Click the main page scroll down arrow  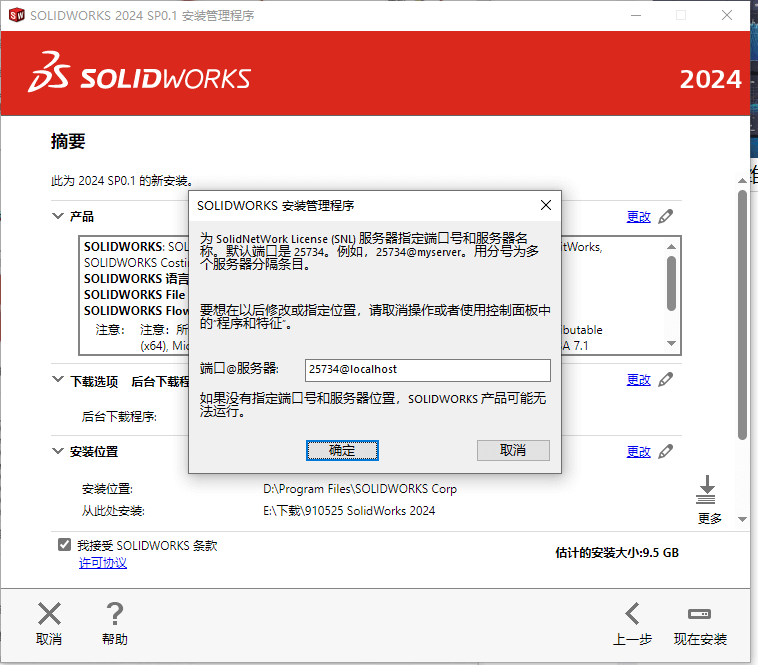click(x=743, y=520)
